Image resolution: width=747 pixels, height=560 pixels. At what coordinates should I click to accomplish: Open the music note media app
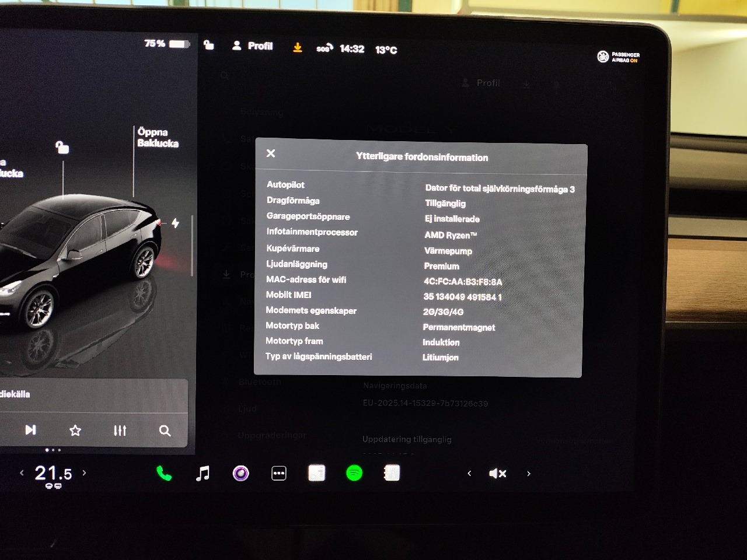(x=203, y=474)
